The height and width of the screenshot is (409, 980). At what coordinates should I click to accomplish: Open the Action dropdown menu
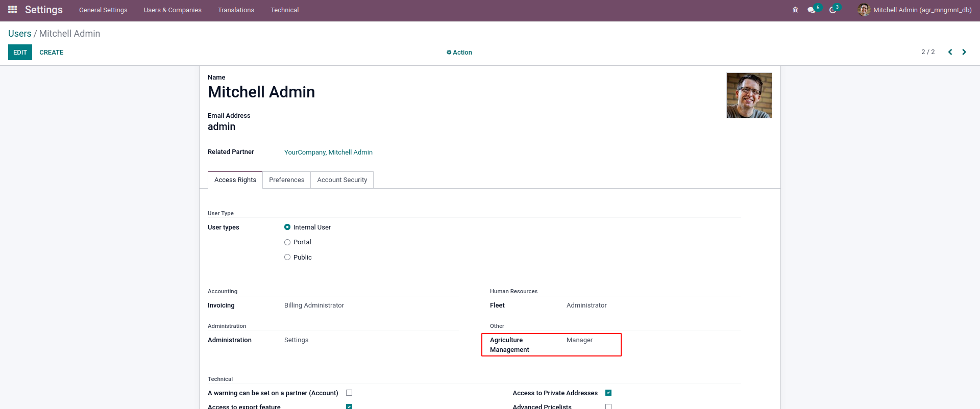pos(459,53)
